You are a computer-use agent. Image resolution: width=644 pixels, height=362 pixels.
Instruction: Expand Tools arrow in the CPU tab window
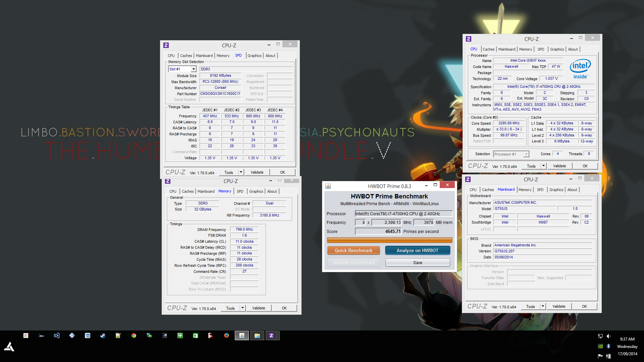pyautogui.click(x=543, y=166)
